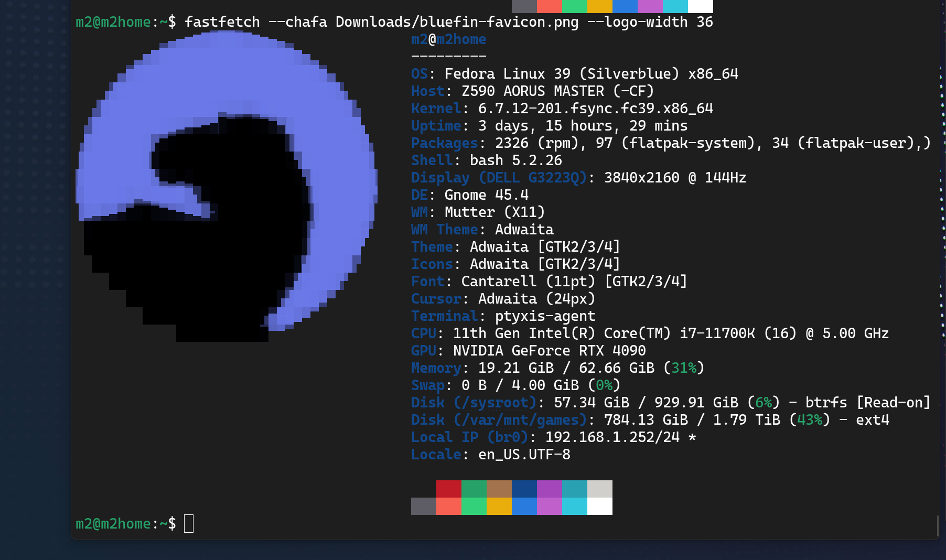
Task: Click "34 (flatpak-user)" package count
Action: (x=843, y=143)
